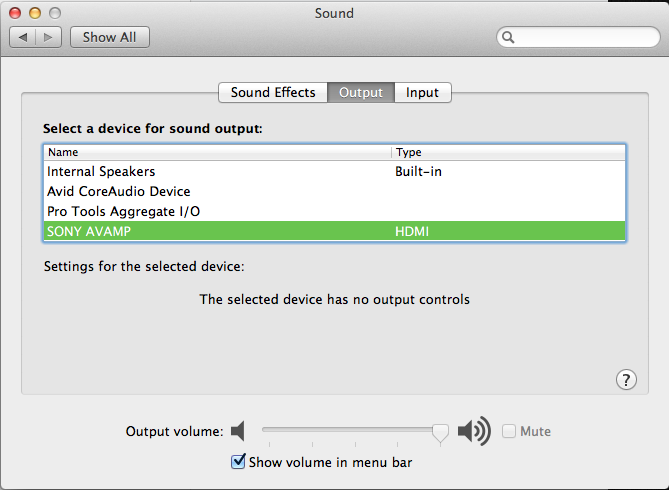
Task: Pick Pro Tools Aggregate I/O device
Action: pos(123,211)
